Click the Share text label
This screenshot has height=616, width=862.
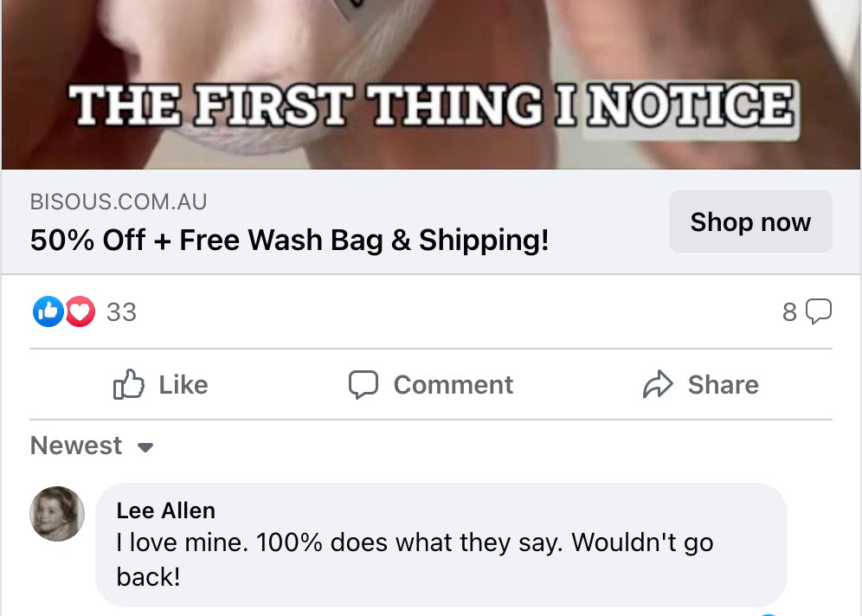pyautogui.click(x=724, y=385)
